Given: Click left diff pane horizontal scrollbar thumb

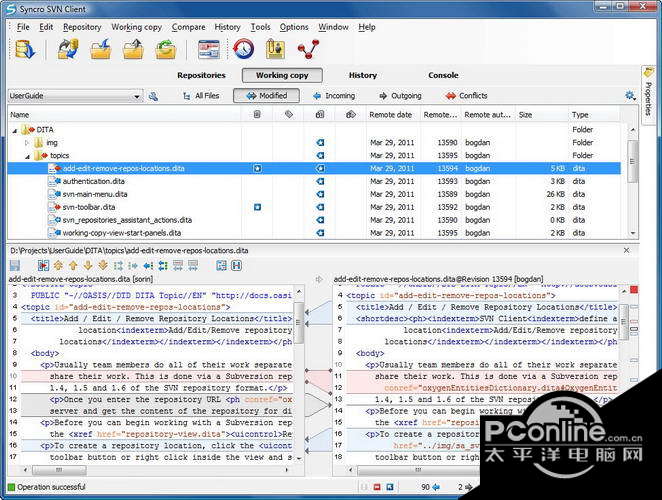Looking at the screenshot, I should click(x=59, y=470).
